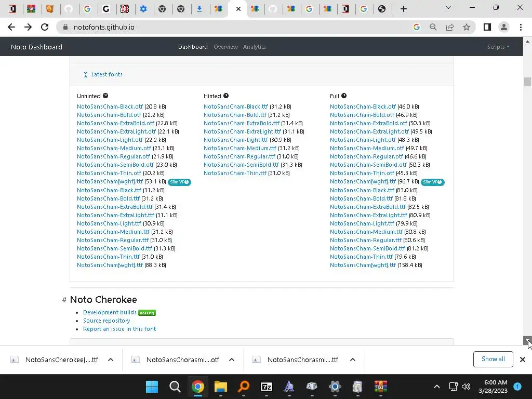Viewport: 532px width, 399px height.
Task: Click the Noto Dashboard brand title
Action: click(37, 47)
